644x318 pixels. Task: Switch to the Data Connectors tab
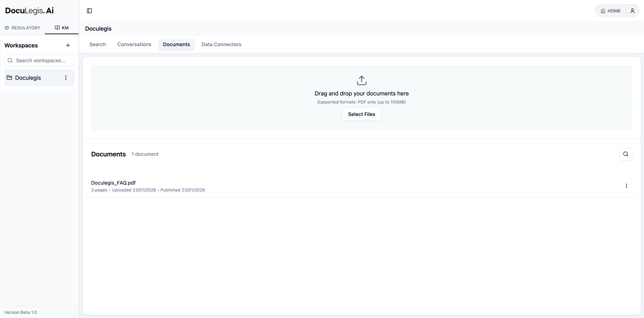tap(221, 44)
